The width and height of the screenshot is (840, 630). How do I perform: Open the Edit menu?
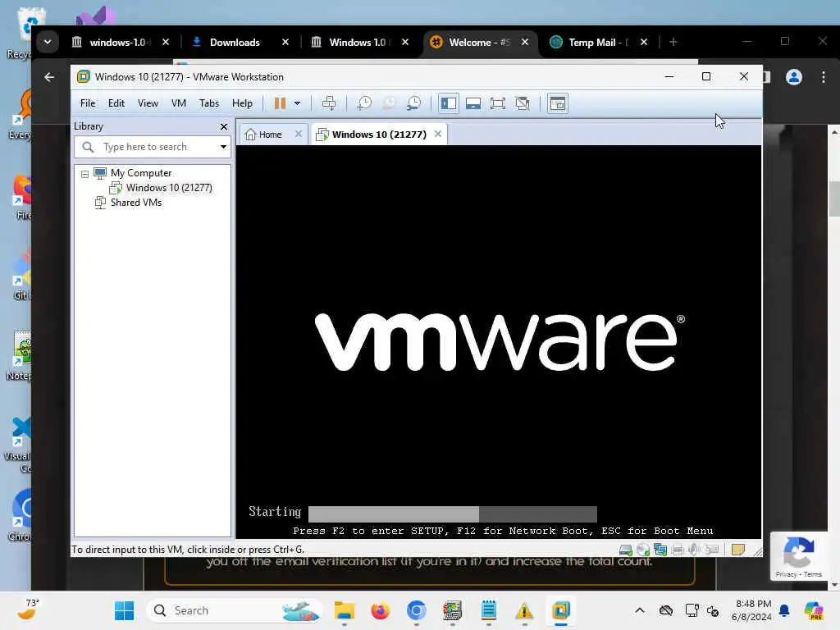tap(116, 103)
